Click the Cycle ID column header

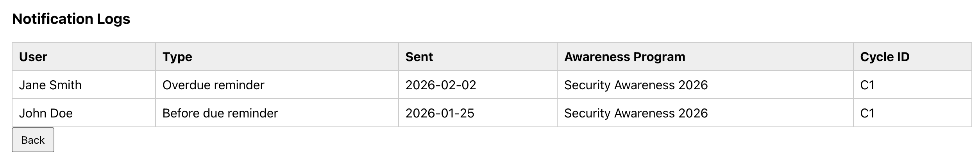pyautogui.click(x=885, y=57)
